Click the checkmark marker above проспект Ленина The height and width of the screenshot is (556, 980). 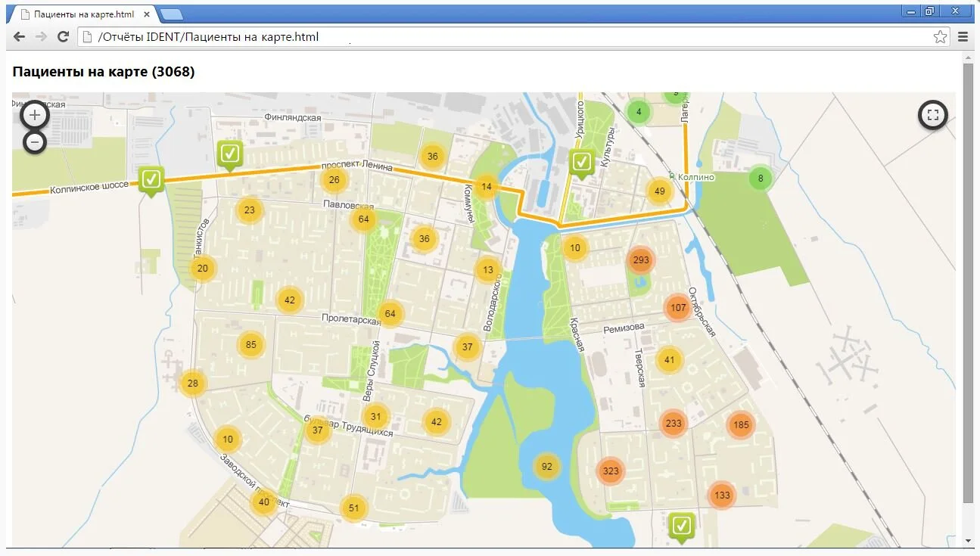[230, 156]
